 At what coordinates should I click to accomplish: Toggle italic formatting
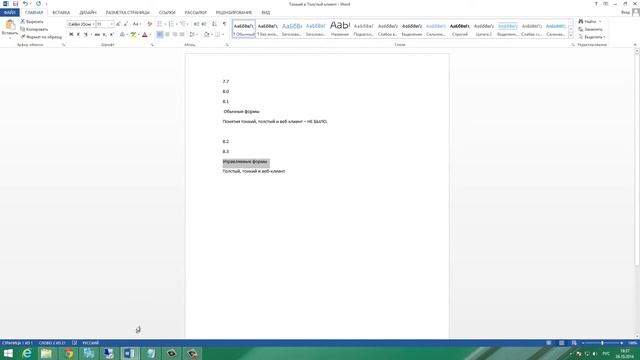point(78,35)
